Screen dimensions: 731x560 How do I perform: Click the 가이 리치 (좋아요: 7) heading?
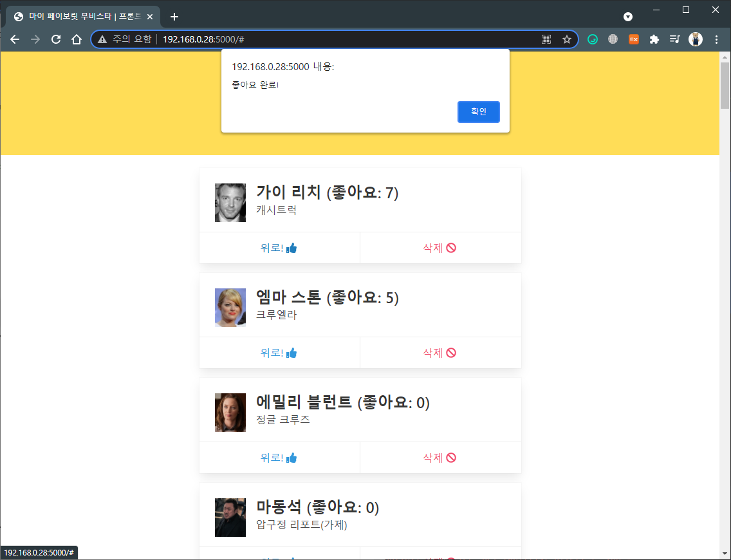pyautogui.click(x=328, y=192)
